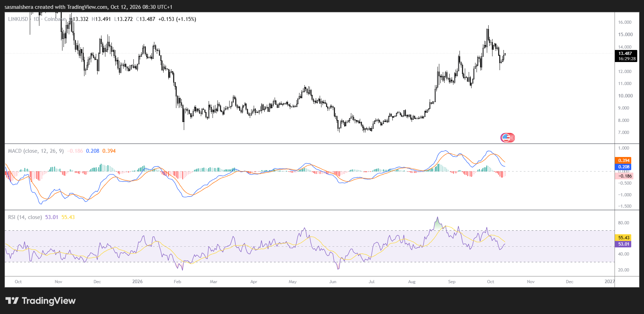Viewport: 644px width, 314px height.
Task: Click the US economic event flag icon
Action: pyautogui.click(x=506, y=138)
